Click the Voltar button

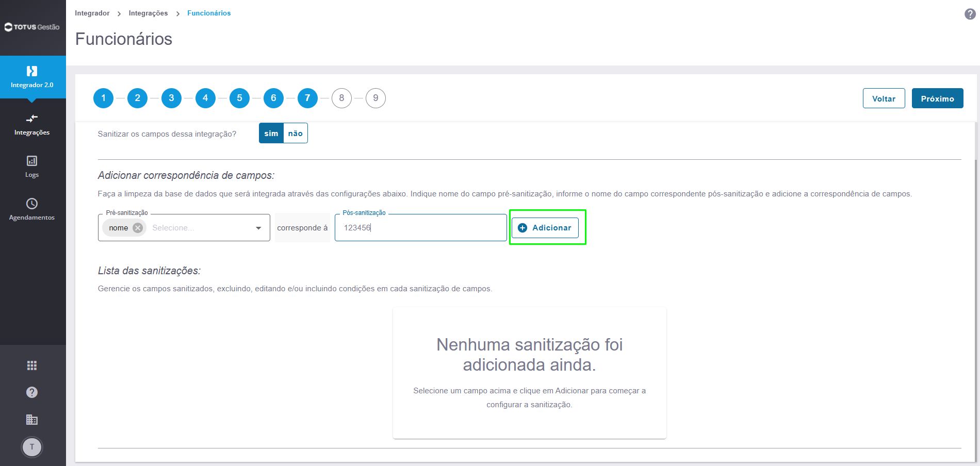point(884,98)
